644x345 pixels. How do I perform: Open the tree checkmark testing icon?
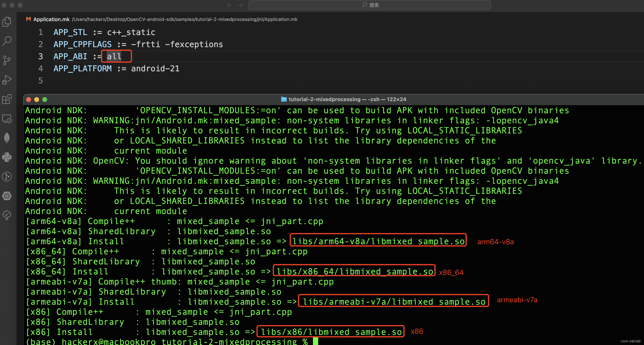point(7,215)
